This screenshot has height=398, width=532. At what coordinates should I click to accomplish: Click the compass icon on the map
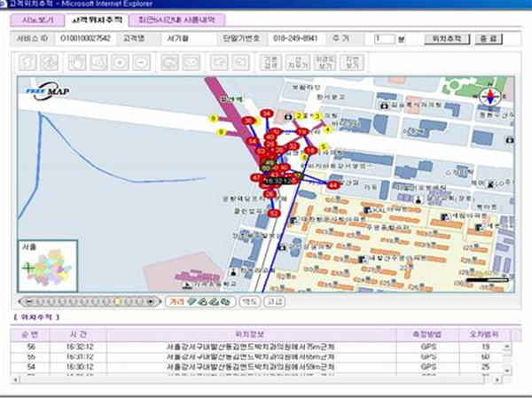(490, 98)
